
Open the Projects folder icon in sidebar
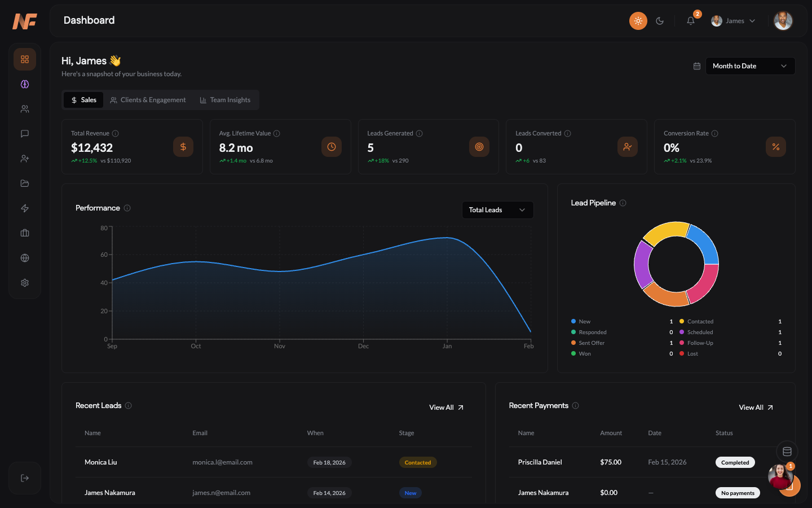pos(24,183)
